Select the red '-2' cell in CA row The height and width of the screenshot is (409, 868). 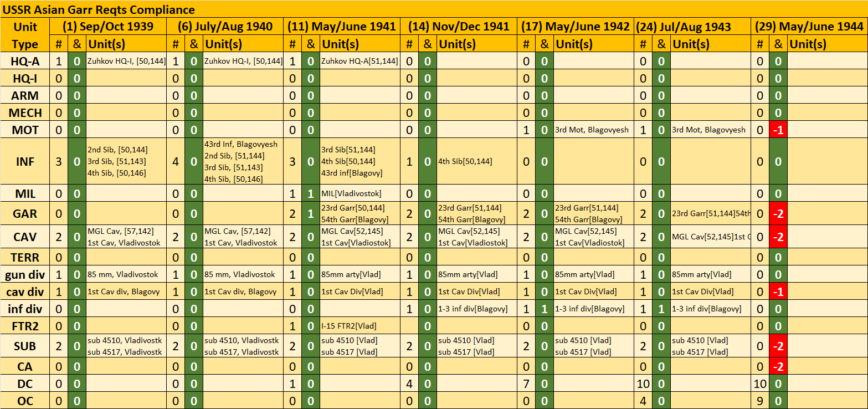pos(778,366)
